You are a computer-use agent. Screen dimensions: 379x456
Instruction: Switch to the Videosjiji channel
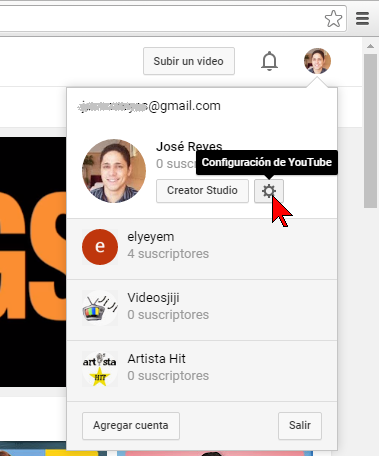202,310
